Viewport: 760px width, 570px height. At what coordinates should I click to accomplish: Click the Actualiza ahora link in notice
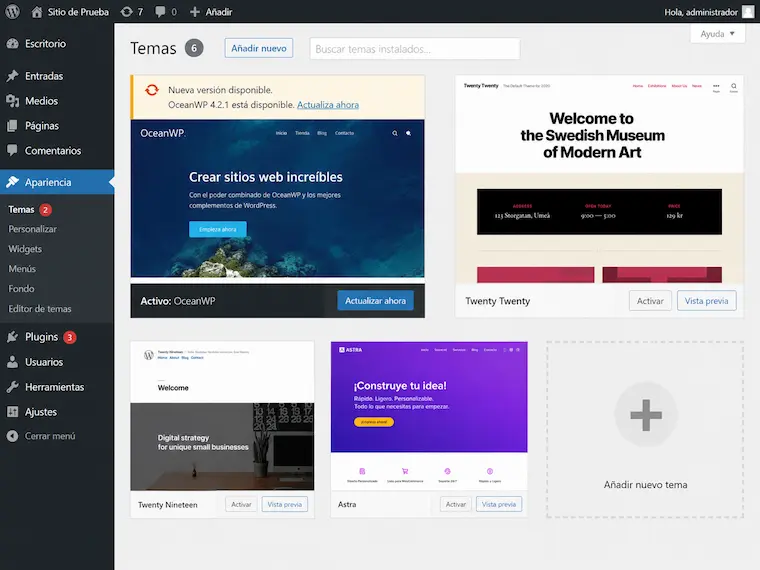point(328,105)
